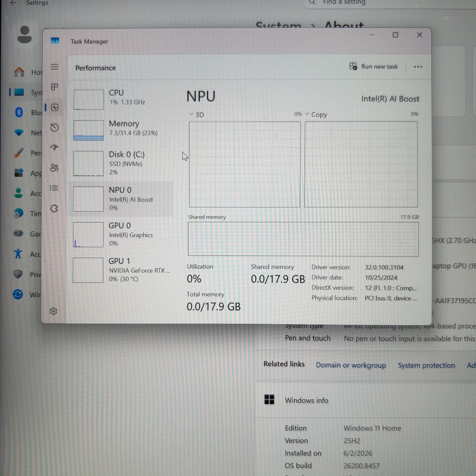Select Disk 0 (C:) performance entry
Viewport: 476px width, 476px height.
tap(121, 163)
